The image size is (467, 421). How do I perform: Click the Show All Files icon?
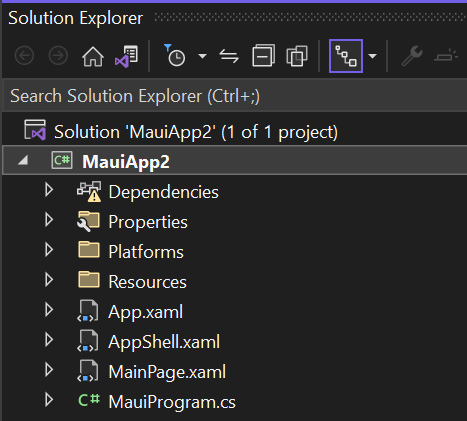coord(297,56)
